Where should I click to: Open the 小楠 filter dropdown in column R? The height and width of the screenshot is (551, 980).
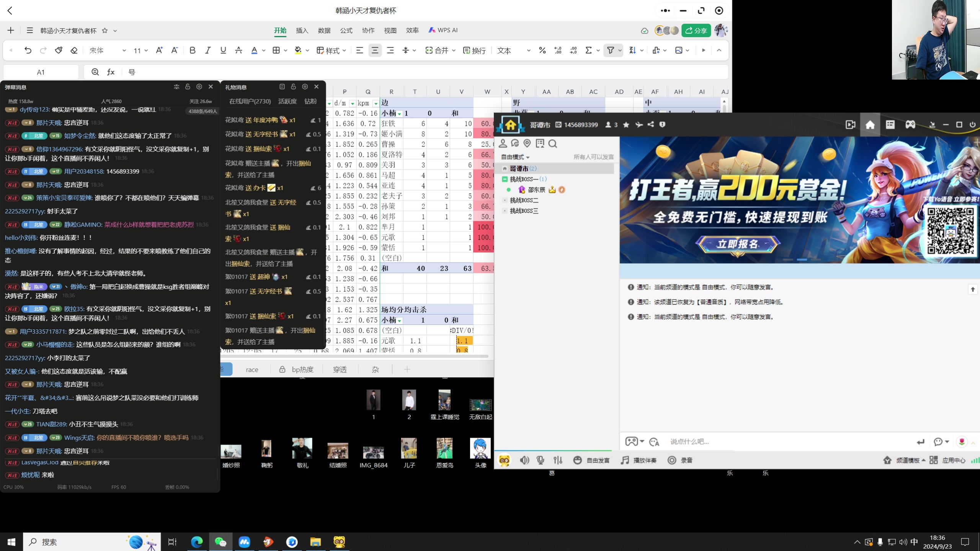400,114
